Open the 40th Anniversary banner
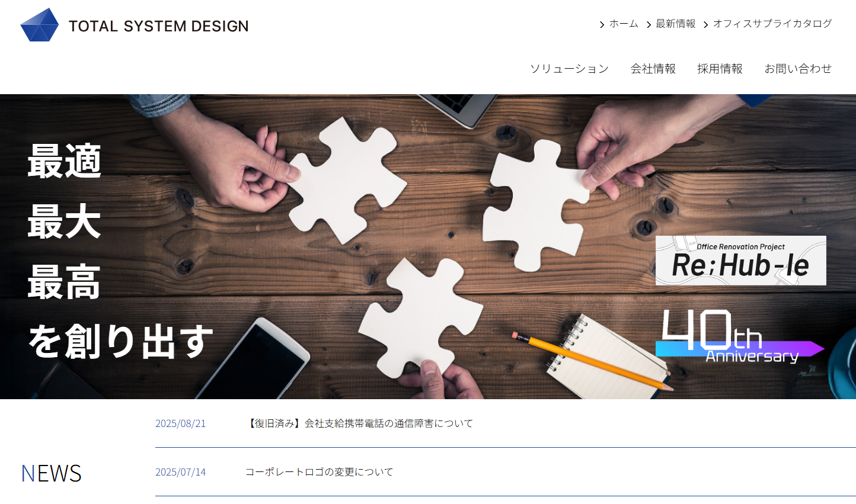 740,336
